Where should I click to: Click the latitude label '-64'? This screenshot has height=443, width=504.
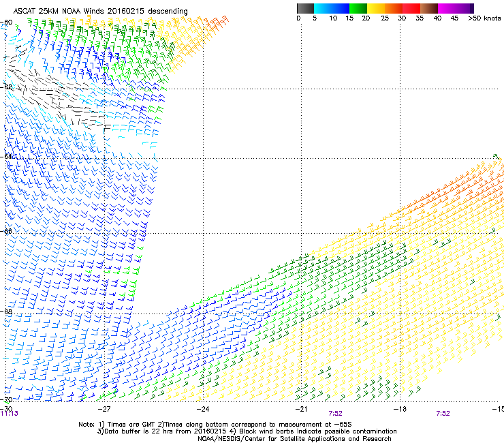7,157
